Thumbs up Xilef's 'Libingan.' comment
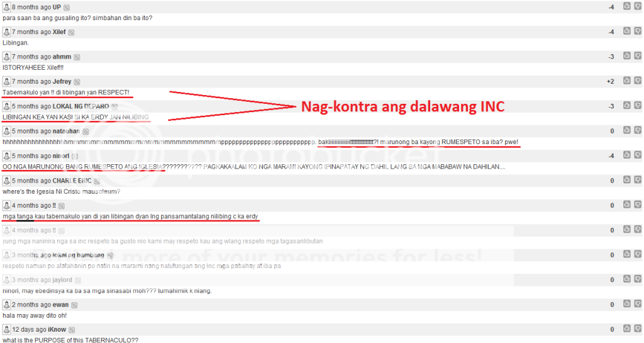Screen dimensions: 644x343 [627, 31]
